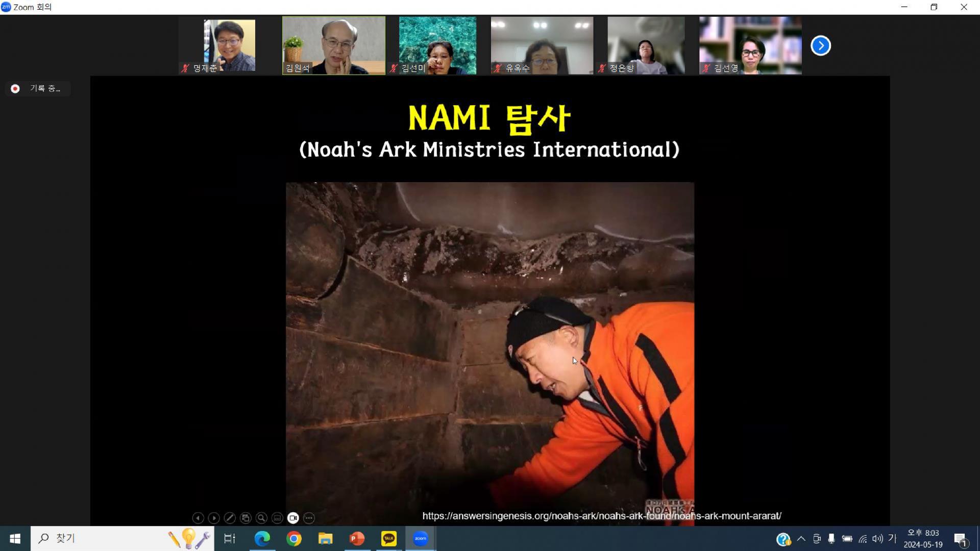Open Wi-Fi network settings in the tray
980x551 pixels.
(863, 538)
